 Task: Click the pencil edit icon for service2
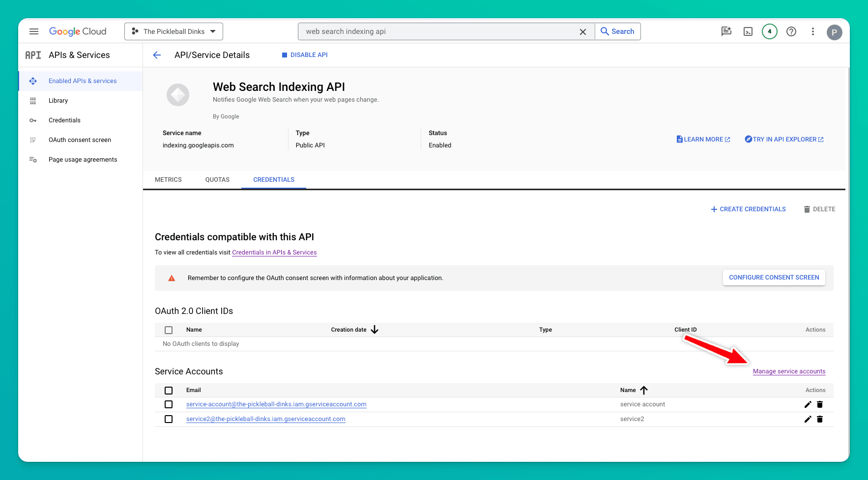(808, 419)
